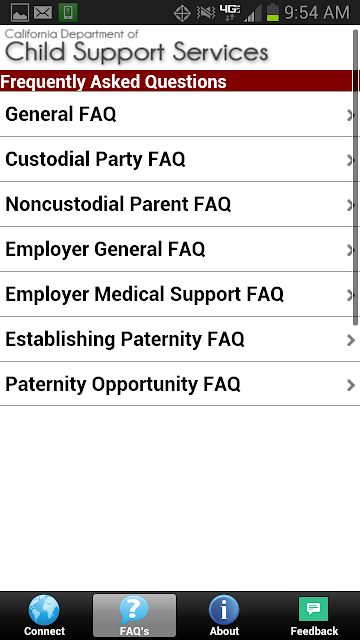Click the Child Support Services logo

tap(136, 47)
